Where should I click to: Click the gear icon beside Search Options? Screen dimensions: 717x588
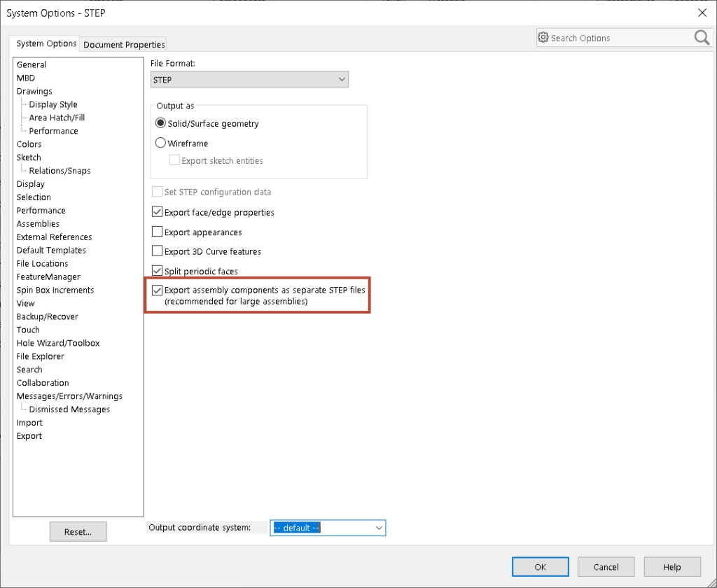coord(543,37)
